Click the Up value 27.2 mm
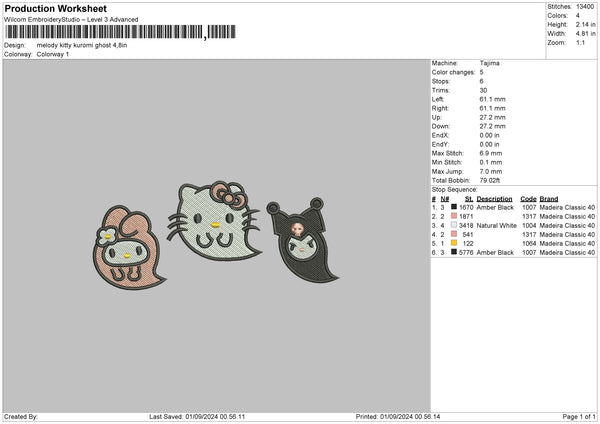Screen dimensions: 600x424 (x=492, y=117)
